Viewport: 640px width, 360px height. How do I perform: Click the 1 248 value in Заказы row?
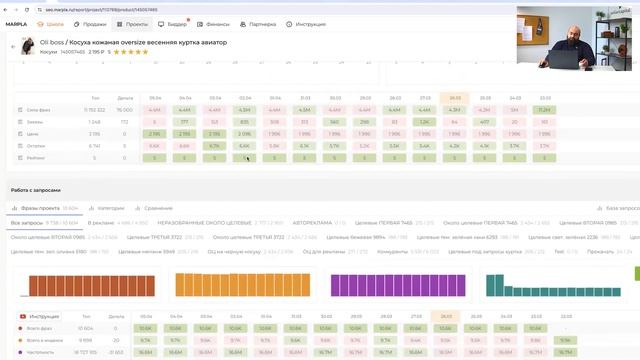[x=95, y=122]
